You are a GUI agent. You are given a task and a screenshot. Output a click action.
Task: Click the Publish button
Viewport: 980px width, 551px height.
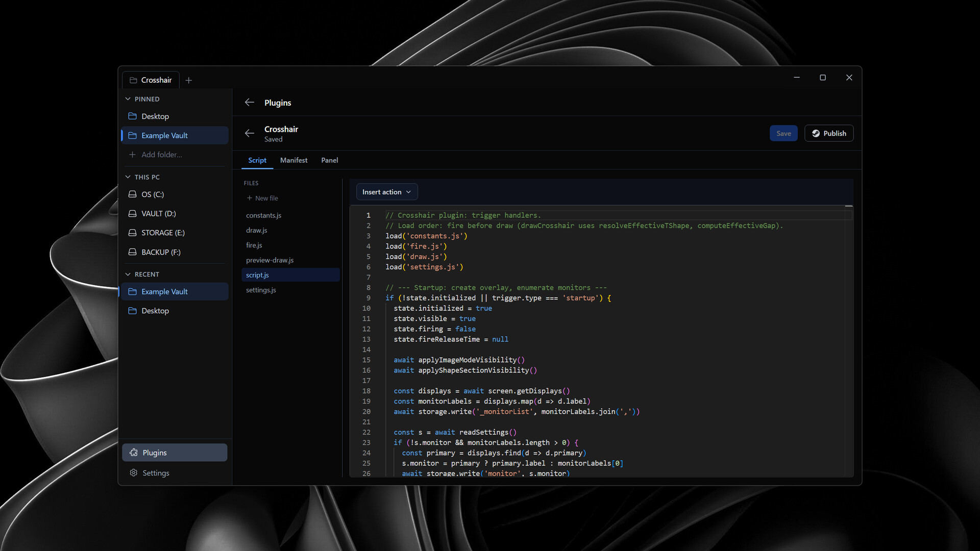(828, 133)
